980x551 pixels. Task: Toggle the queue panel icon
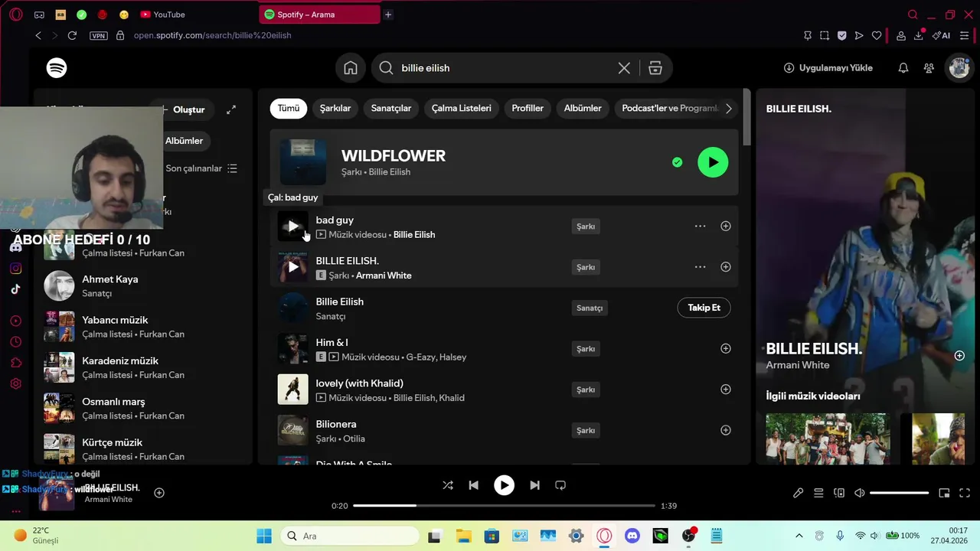(x=818, y=494)
